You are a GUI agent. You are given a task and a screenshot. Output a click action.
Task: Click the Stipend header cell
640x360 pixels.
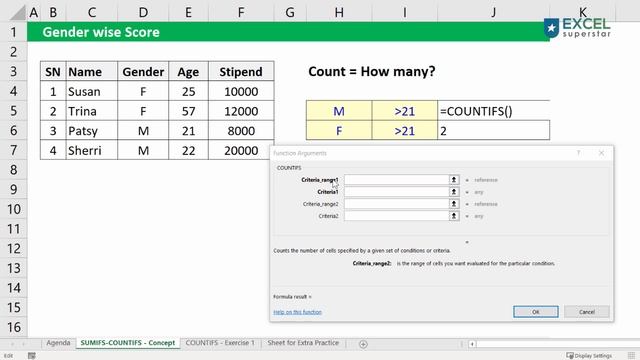pyautogui.click(x=241, y=72)
